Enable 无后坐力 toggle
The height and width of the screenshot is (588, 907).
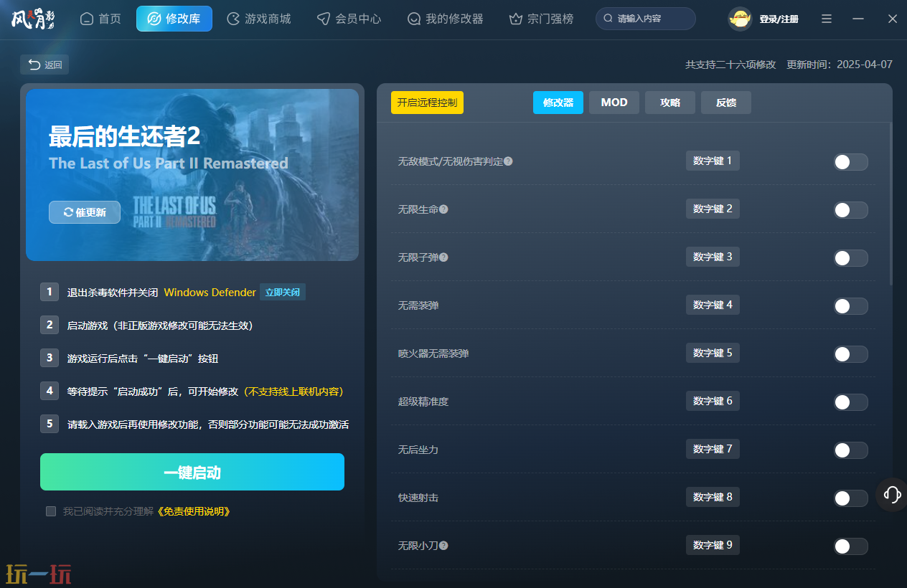click(x=850, y=450)
